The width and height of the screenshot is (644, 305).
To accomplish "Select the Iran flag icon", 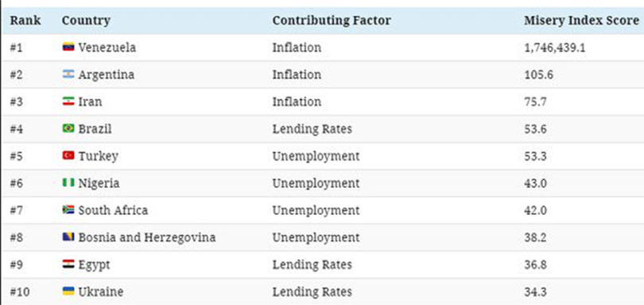I will (x=68, y=101).
